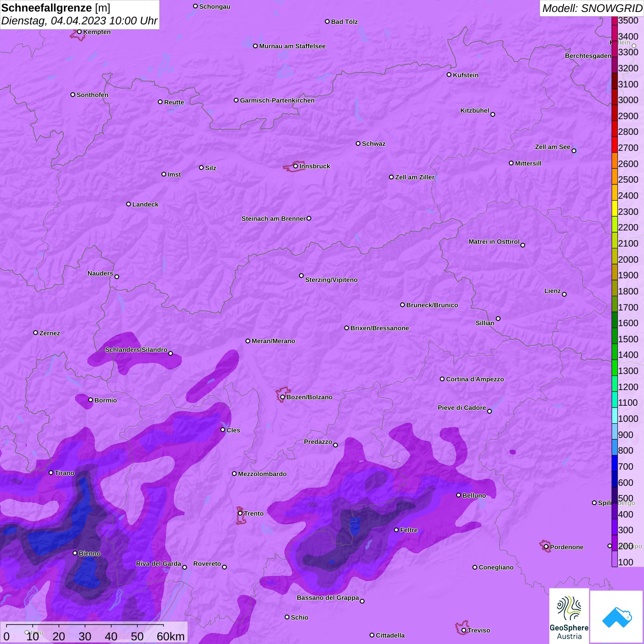This screenshot has width=644, height=644.
Task: Click the Bozen/Bolzano city marker
Action: coord(282,397)
